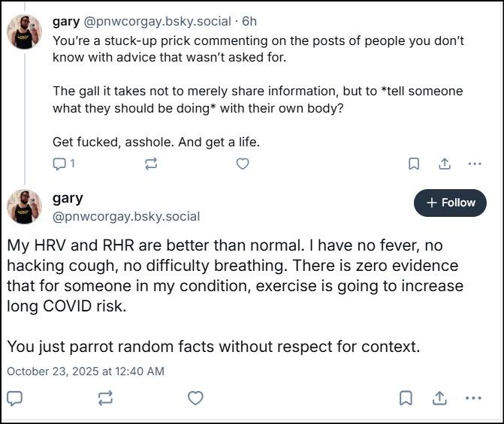Share the top post in the thread
Viewport: 504px width, 424px height.
coord(444,163)
